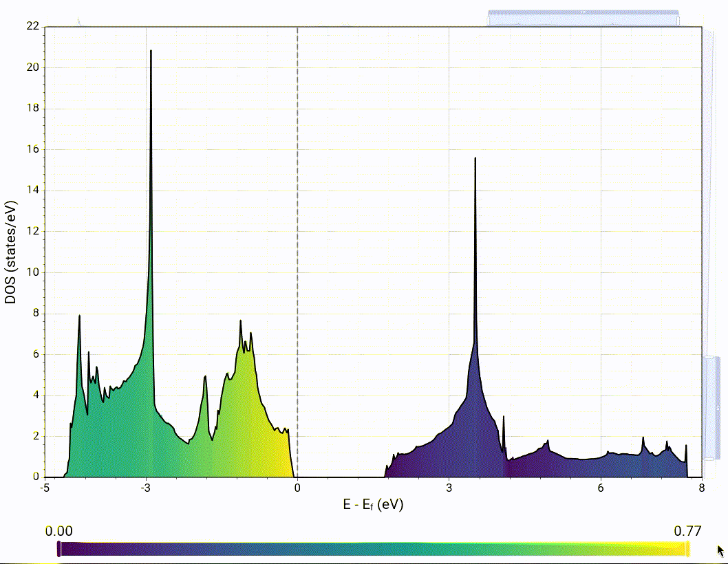
Task: Click the center grip of the top zoom slider
Action: (584, 12)
